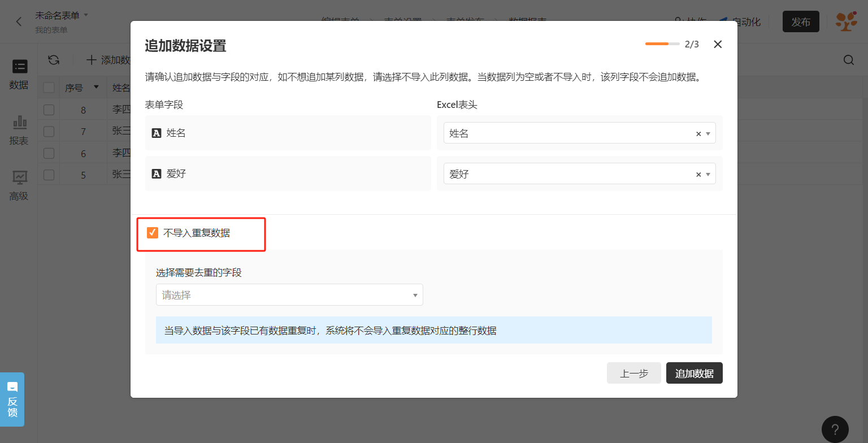Open the 高级 sidebar section
The image size is (868, 443).
click(x=19, y=186)
